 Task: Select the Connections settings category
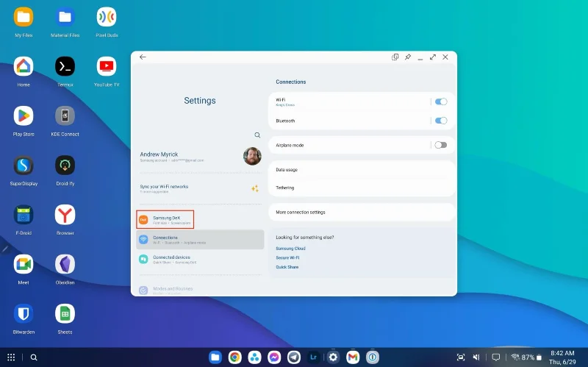[x=200, y=240]
